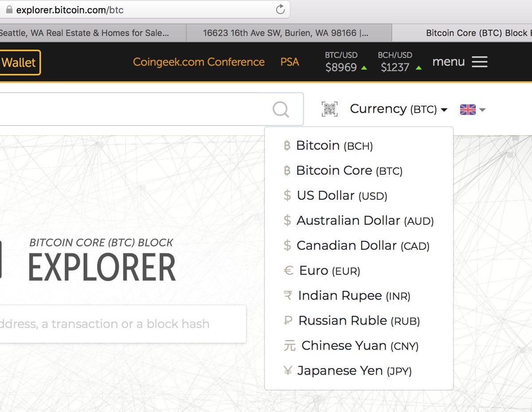
Task: Expand the language selector arrow
Action: tap(482, 110)
